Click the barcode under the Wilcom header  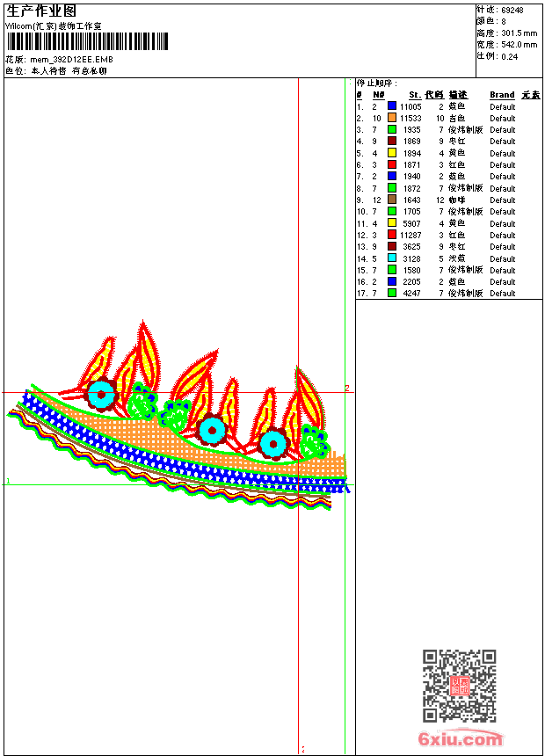pyautogui.click(x=87, y=41)
